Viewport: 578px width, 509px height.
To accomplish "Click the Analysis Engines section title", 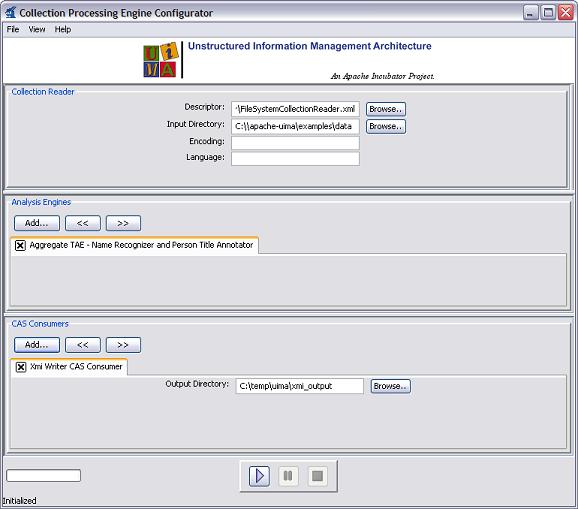I will [x=41, y=202].
